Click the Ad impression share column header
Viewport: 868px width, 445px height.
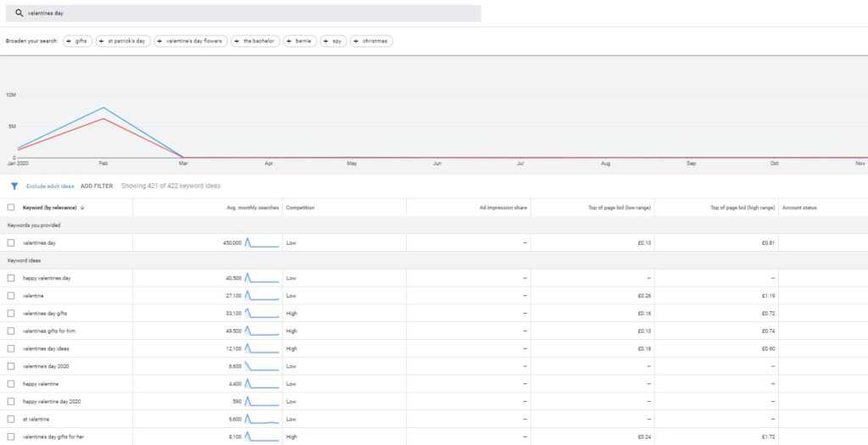(504, 209)
